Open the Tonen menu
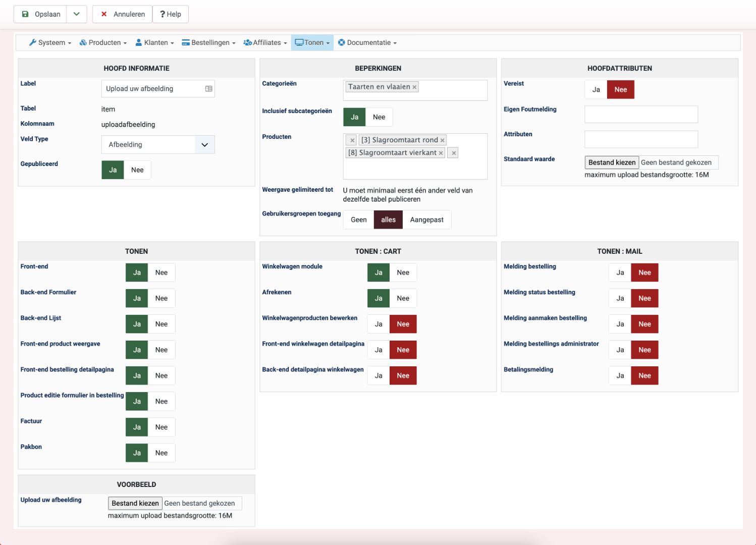Screen dimensions: 756x545 [x=312, y=43]
